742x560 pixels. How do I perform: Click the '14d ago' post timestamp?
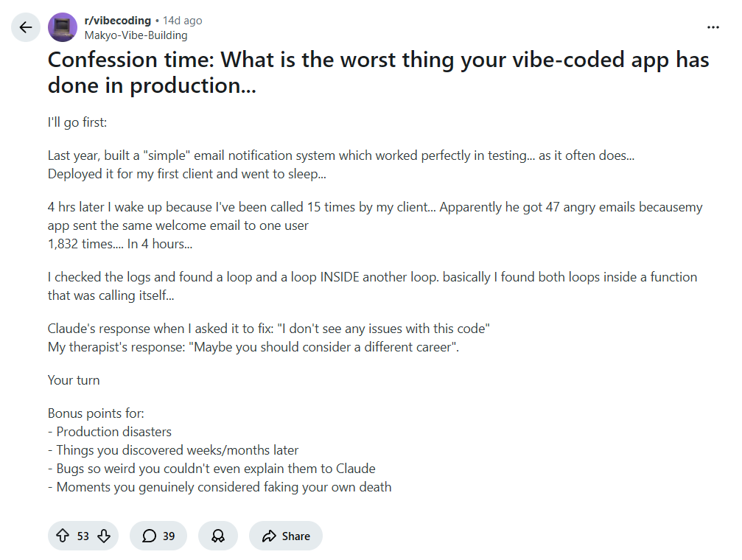(182, 21)
